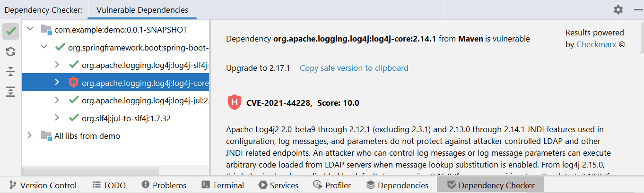
Task: Click Copy safe version to clipboard link
Action: [x=354, y=68]
